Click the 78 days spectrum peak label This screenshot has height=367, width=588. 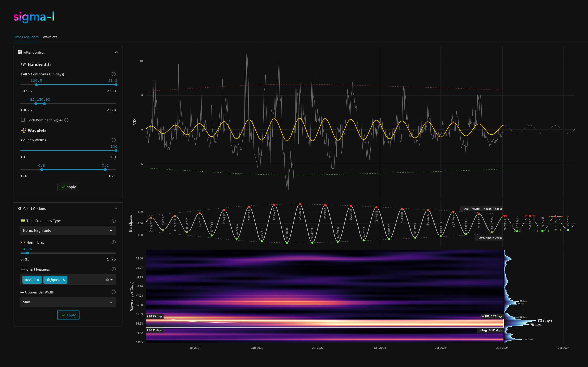tap(536, 325)
